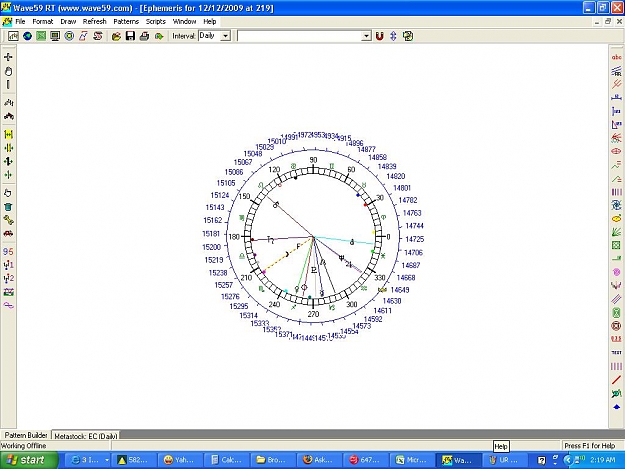Open the Scripts menu
The image size is (625, 469).
155,22
